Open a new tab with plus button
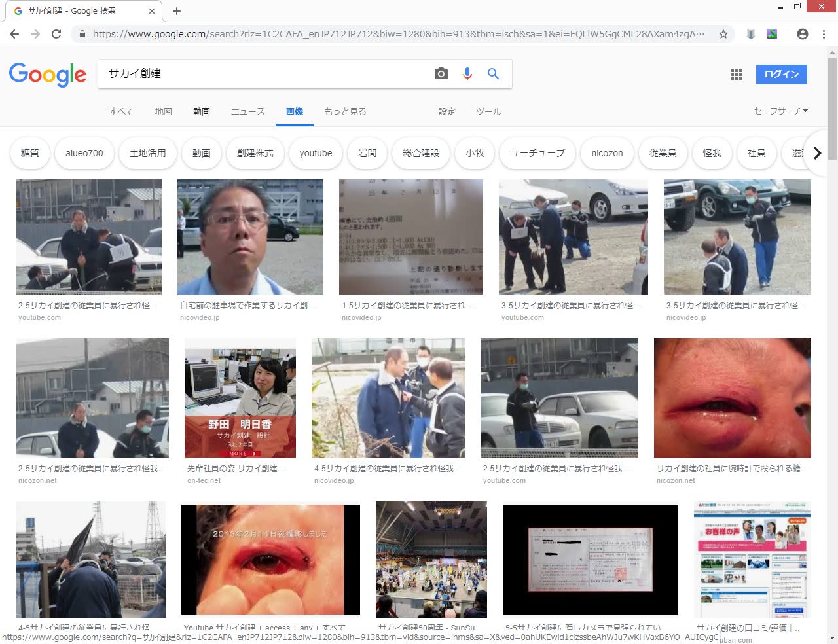This screenshot has height=644, width=838. pyautogui.click(x=177, y=11)
